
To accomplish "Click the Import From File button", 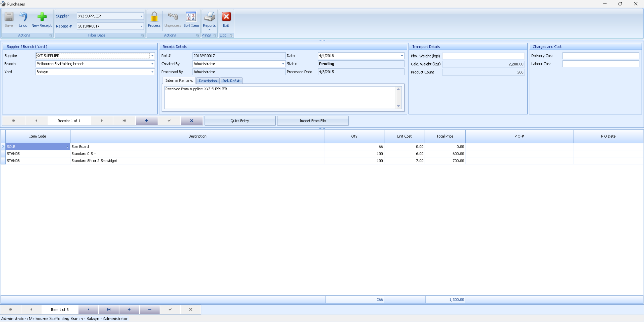I will (312, 121).
